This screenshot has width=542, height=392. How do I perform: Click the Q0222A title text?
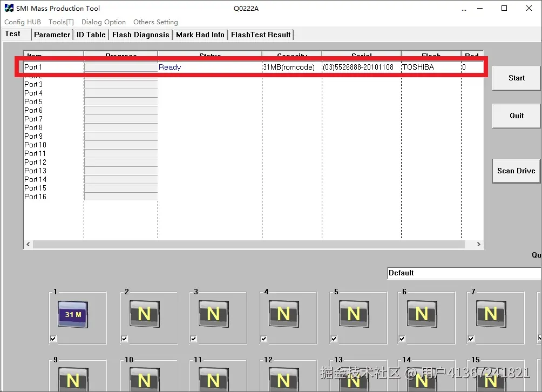pyautogui.click(x=246, y=8)
